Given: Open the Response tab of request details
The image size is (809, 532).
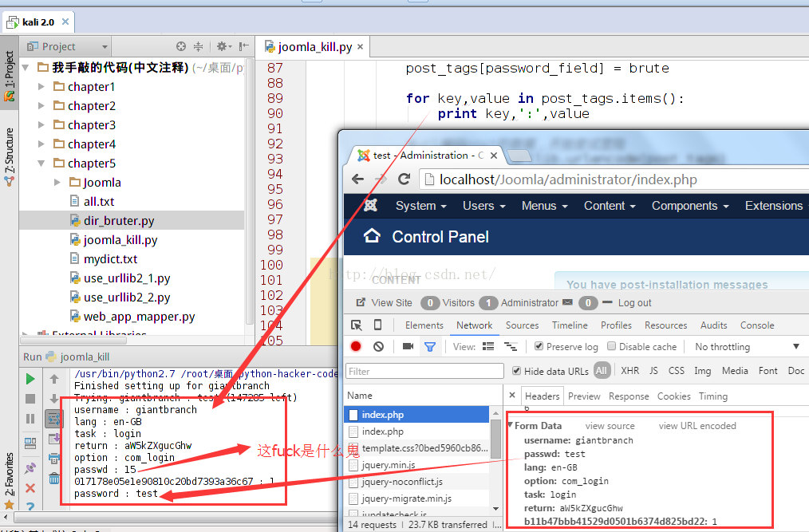Looking at the screenshot, I should (629, 396).
